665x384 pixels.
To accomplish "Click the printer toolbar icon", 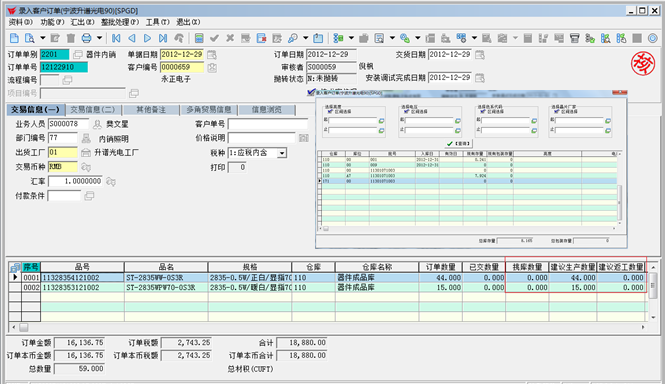I will coord(86,38).
